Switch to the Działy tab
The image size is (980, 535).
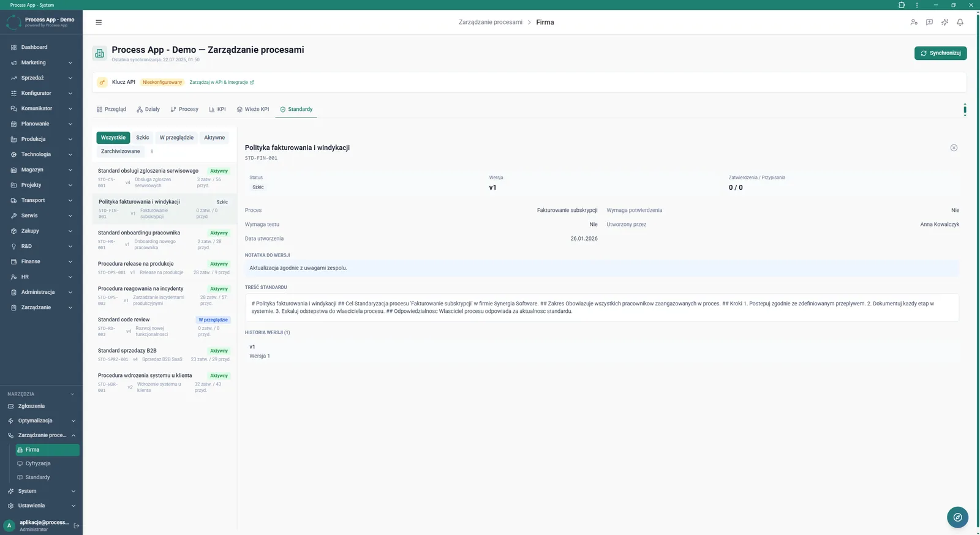[x=148, y=109]
